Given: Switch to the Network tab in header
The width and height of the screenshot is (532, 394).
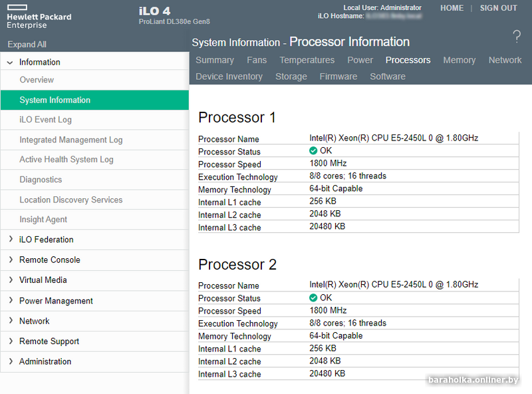Looking at the screenshot, I should (505, 60).
